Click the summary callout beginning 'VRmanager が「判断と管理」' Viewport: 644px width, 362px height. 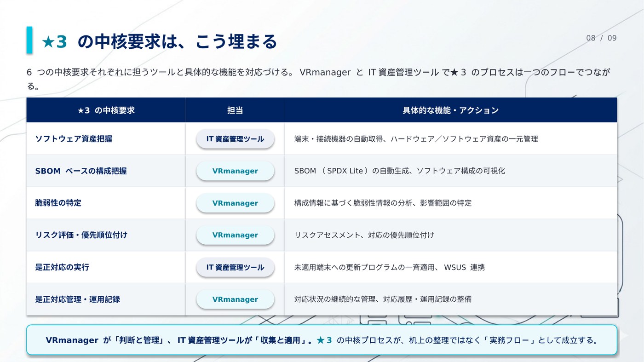click(x=322, y=340)
